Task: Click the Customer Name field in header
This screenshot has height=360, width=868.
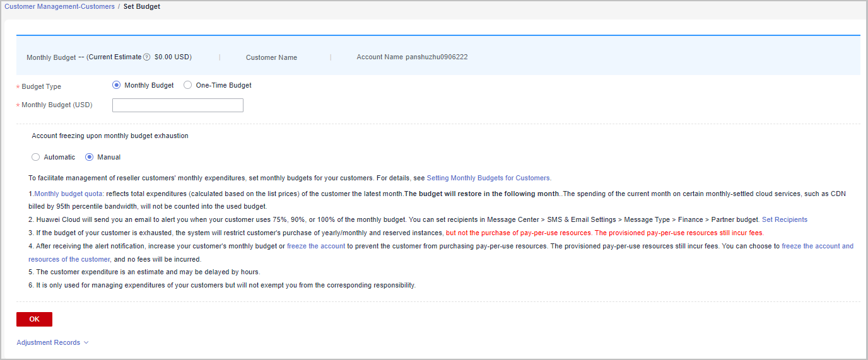Action: click(271, 57)
